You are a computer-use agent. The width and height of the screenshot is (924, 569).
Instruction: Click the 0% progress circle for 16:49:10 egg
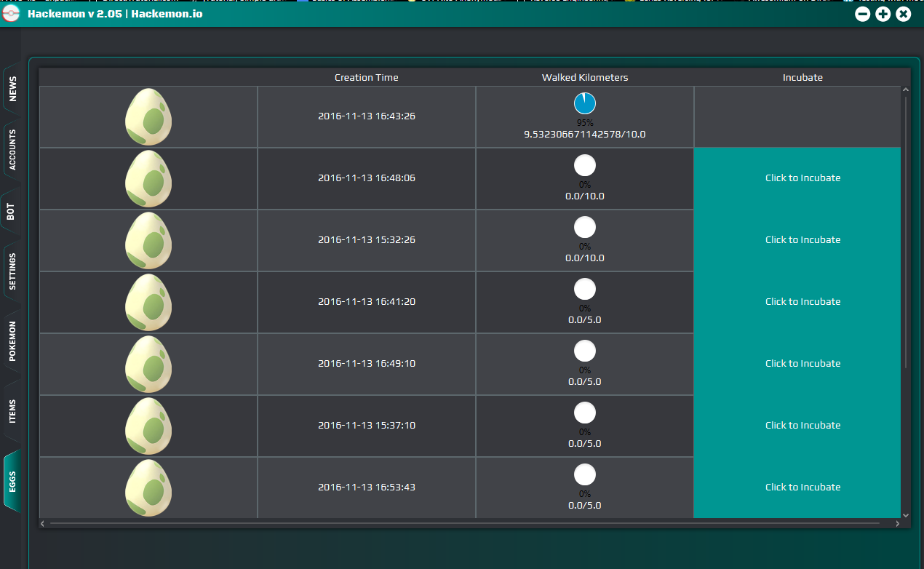point(585,351)
